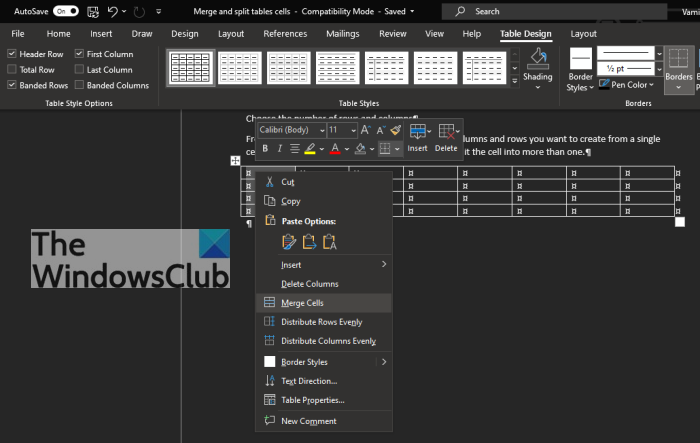Click the table move handle icon

point(235,160)
